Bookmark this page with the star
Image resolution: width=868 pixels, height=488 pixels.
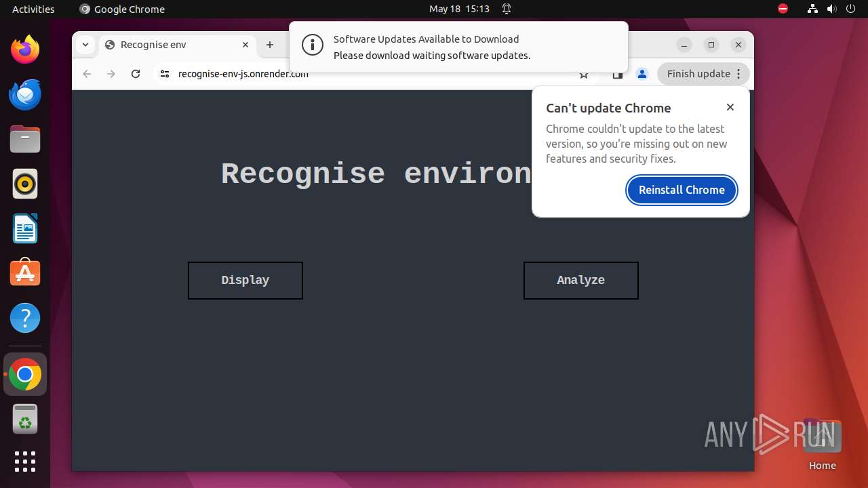tap(584, 75)
